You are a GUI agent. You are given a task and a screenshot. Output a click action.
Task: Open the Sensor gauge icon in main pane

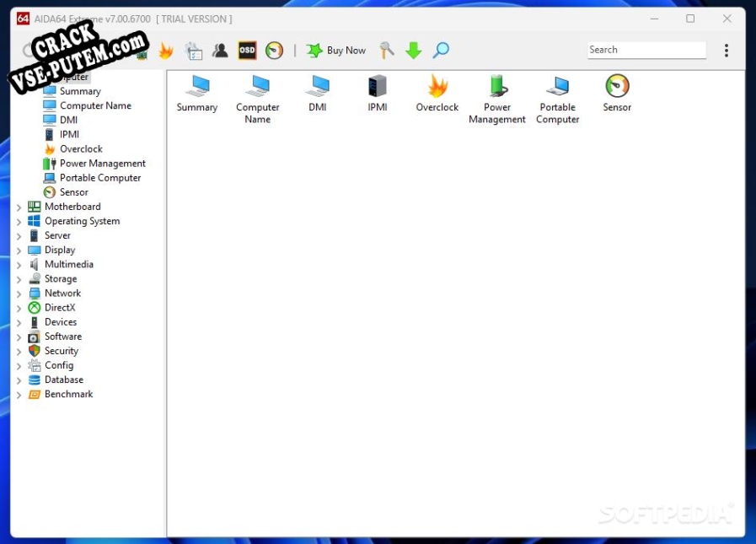click(x=617, y=87)
